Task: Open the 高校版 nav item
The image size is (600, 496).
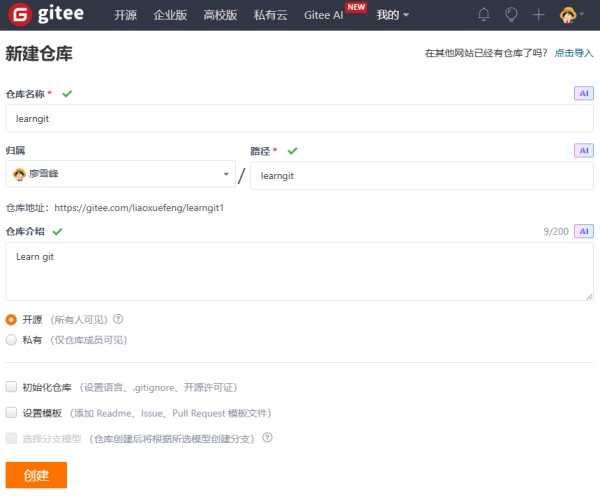Action: [220, 15]
